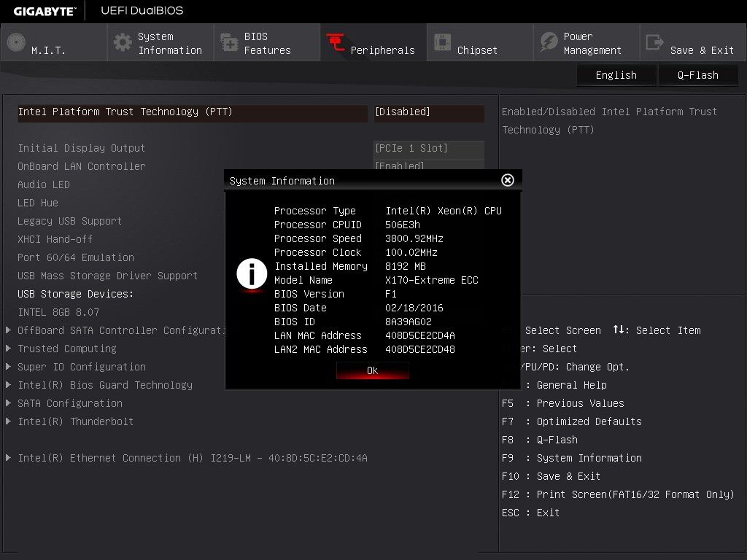Confirm the dialog with OK

click(x=373, y=370)
